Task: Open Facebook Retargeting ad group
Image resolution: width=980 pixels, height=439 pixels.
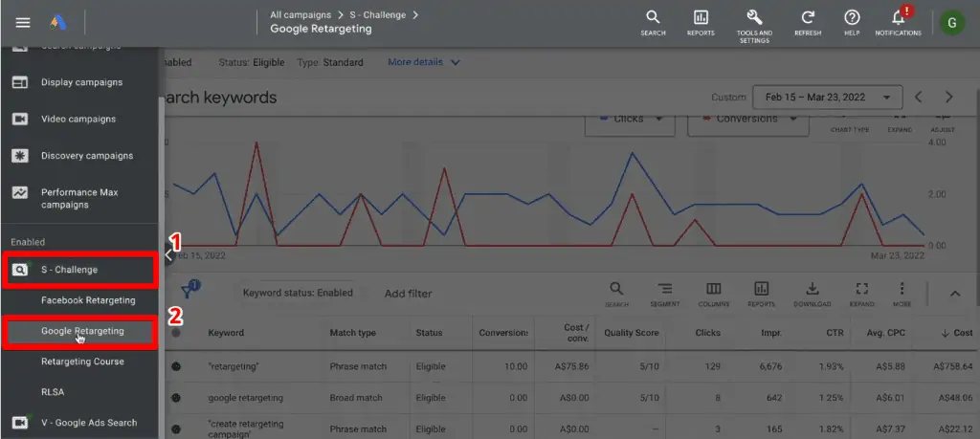Action: pyautogui.click(x=88, y=300)
